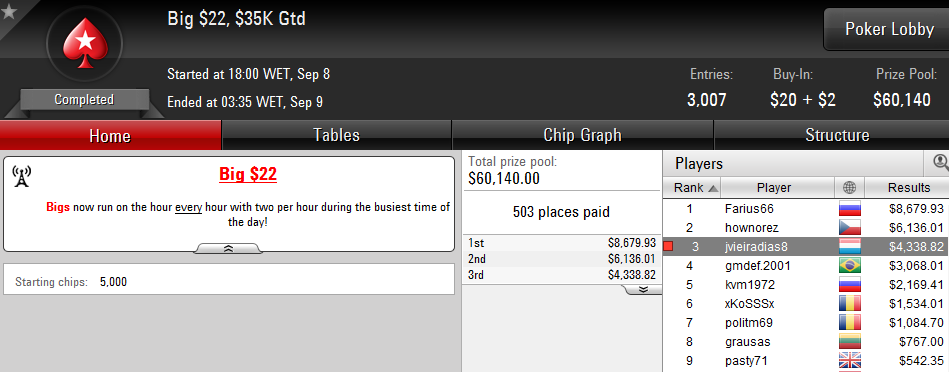Open the Chip Graph tab

coord(582,135)
